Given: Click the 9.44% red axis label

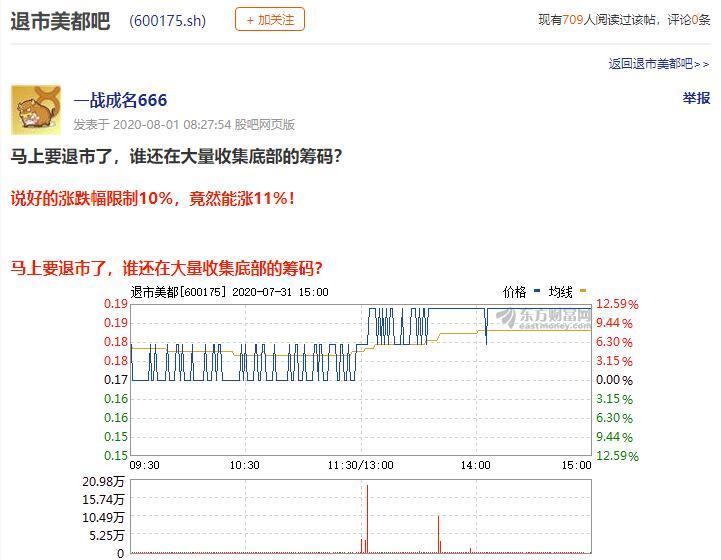Looking at the screenshot, I should click(614, 323).
